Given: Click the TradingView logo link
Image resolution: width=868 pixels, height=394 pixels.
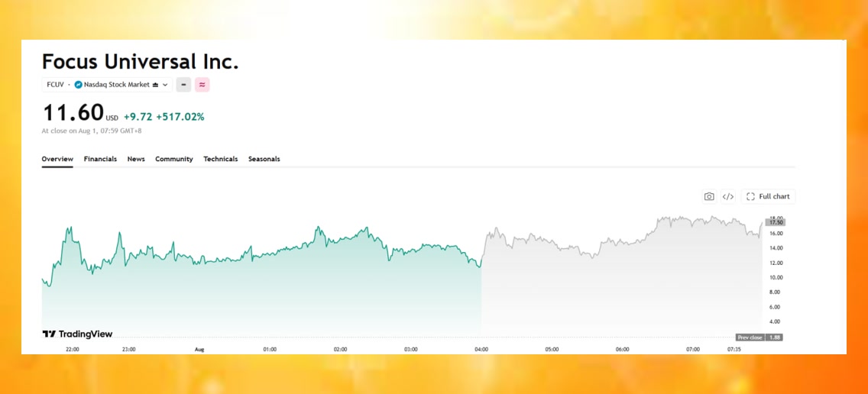Looking at the screenshot, I should click(x=77, y=334).
